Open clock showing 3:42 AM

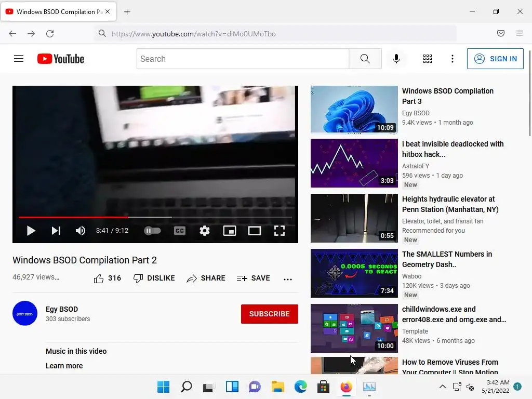tap(495, 387)
